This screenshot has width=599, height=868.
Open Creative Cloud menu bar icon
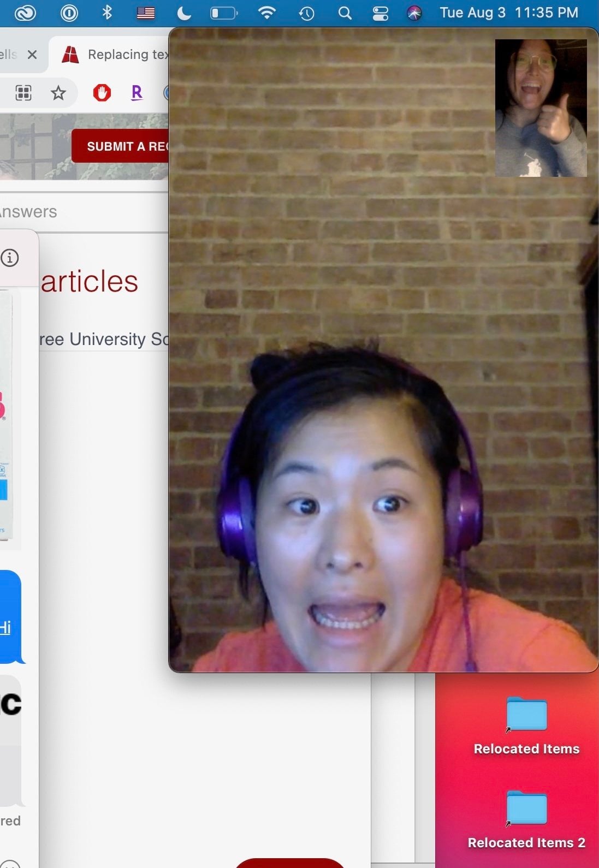25,13
